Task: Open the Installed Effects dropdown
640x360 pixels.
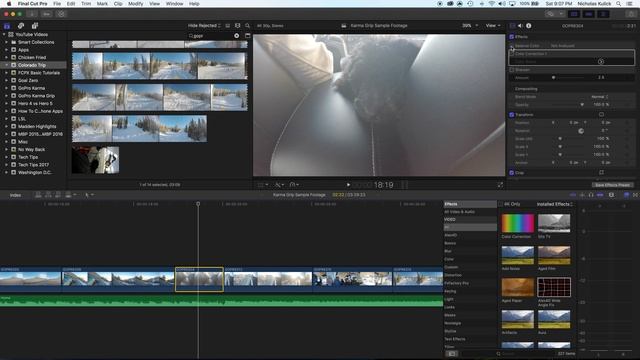Action: (x=554, y=204)
